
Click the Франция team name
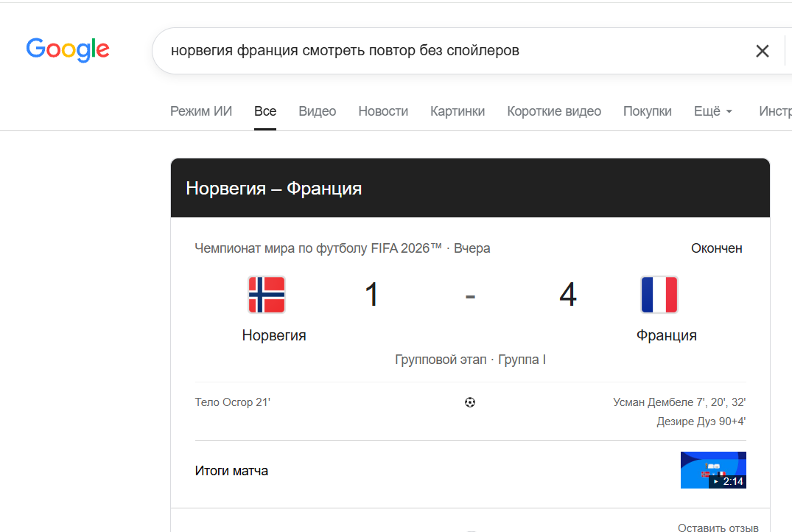666,335
